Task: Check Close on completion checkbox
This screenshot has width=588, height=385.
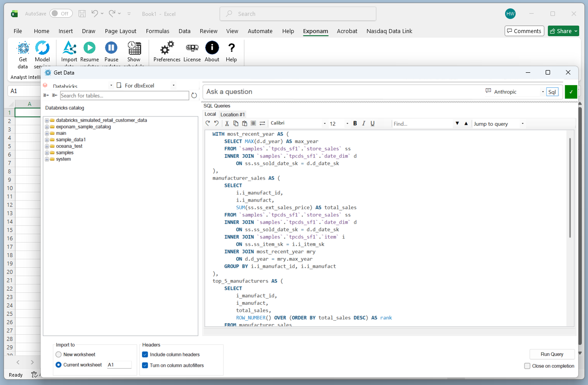Action: (x=527, y=366)
